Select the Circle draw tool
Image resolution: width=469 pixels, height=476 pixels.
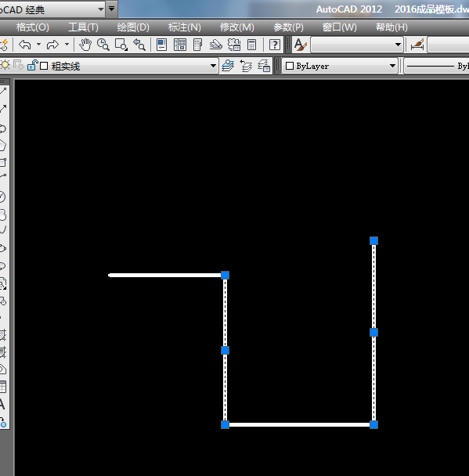point(3,197)
